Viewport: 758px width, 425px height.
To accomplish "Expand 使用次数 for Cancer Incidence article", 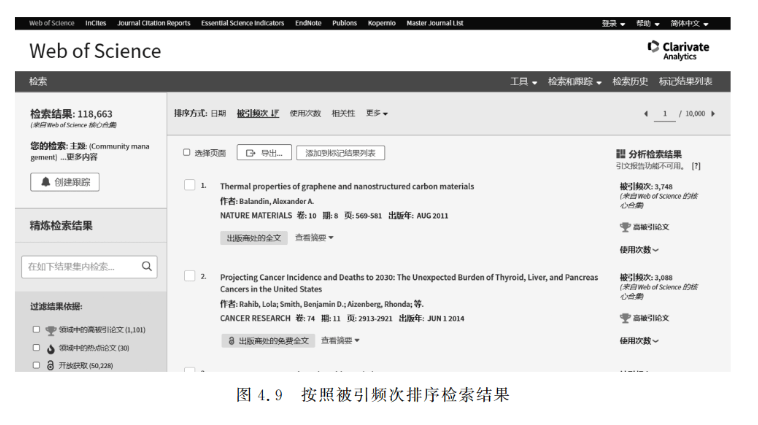I will tap(639, 341).
